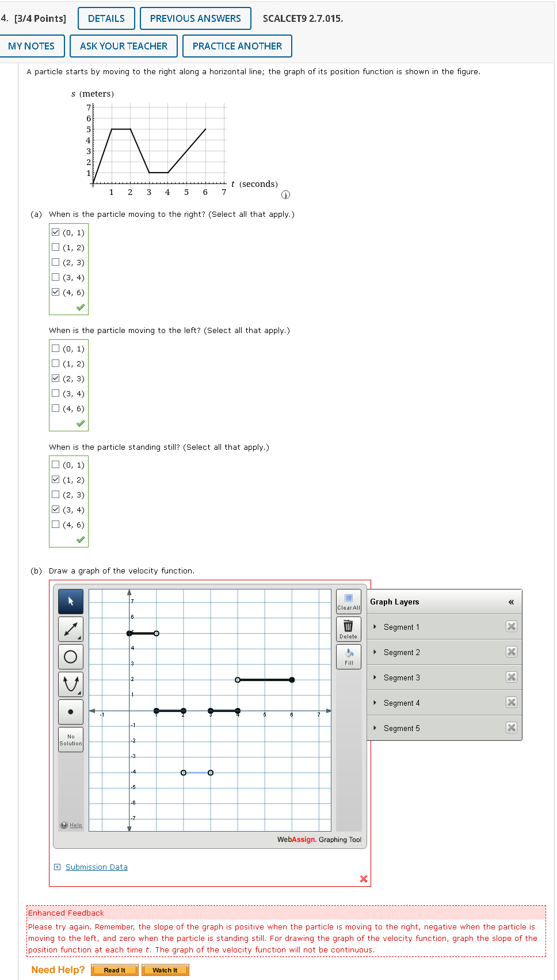Select the circle drawing tool

coord(71,657)
